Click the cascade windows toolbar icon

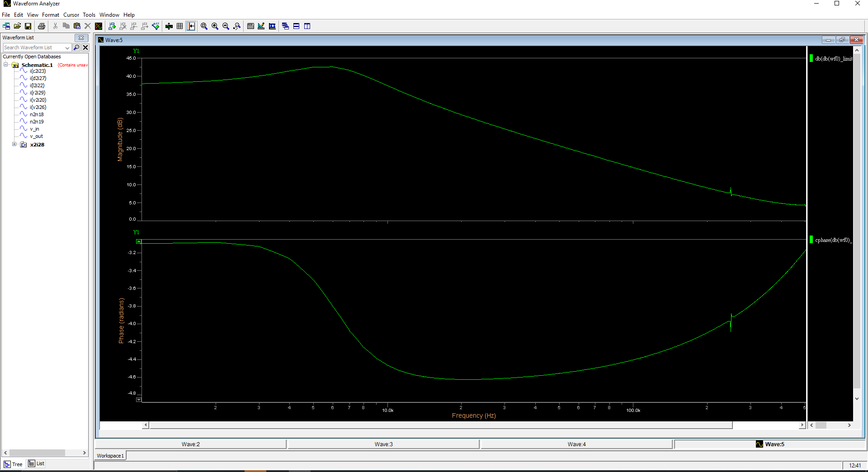tap(285, 26)
